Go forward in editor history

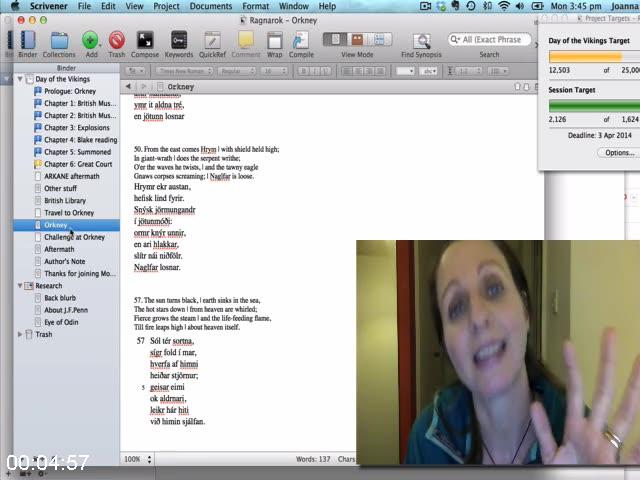pos(143,86)
